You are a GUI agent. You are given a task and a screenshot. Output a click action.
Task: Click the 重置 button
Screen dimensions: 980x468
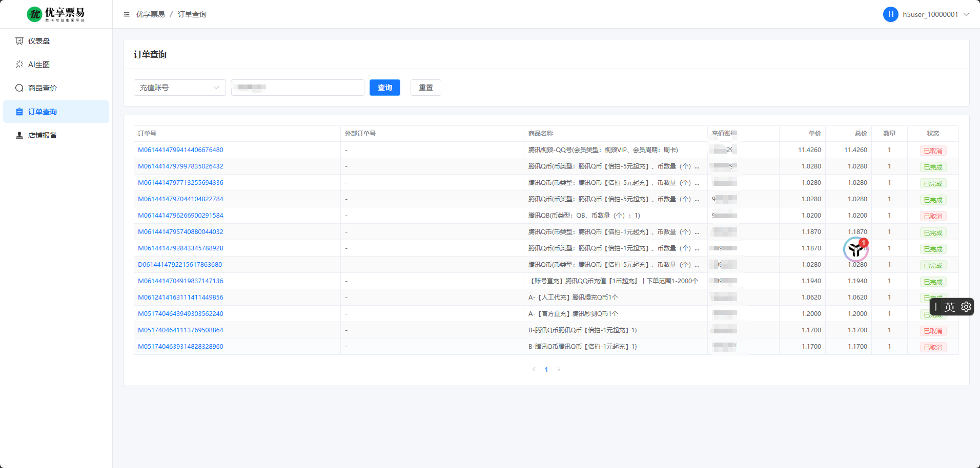[x=426, y=88]
